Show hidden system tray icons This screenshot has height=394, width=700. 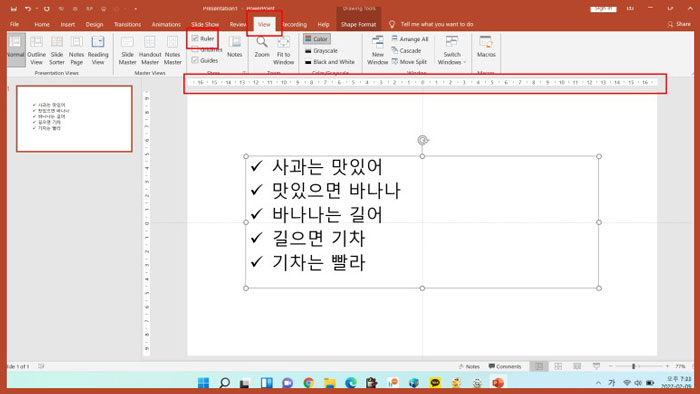pos(598,383)
